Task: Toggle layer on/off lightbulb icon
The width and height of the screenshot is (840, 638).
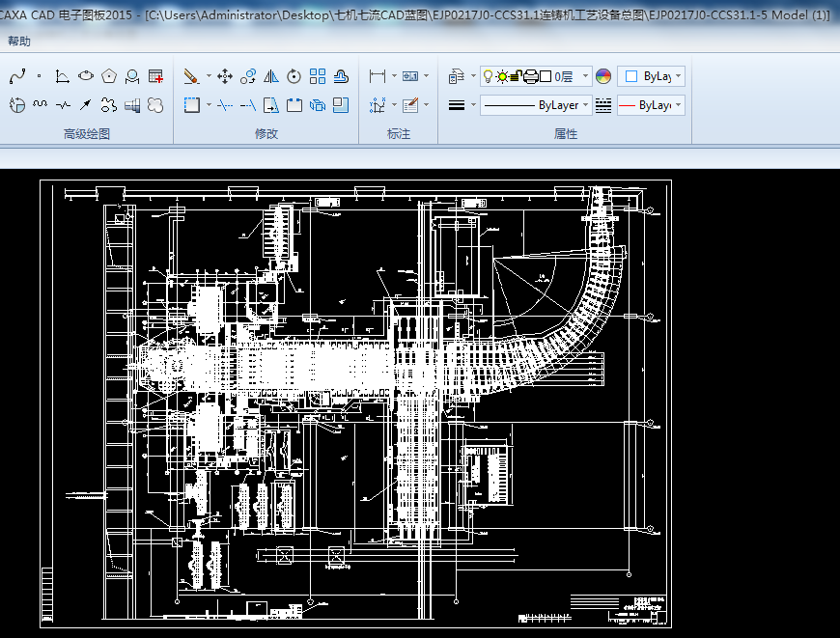Action: pos(489,76)
